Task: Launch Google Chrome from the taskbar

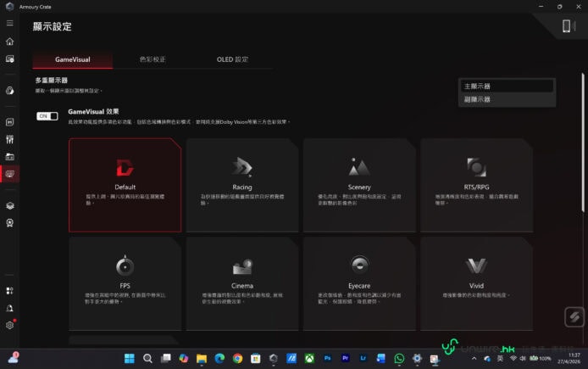Action: coord(237,359)
